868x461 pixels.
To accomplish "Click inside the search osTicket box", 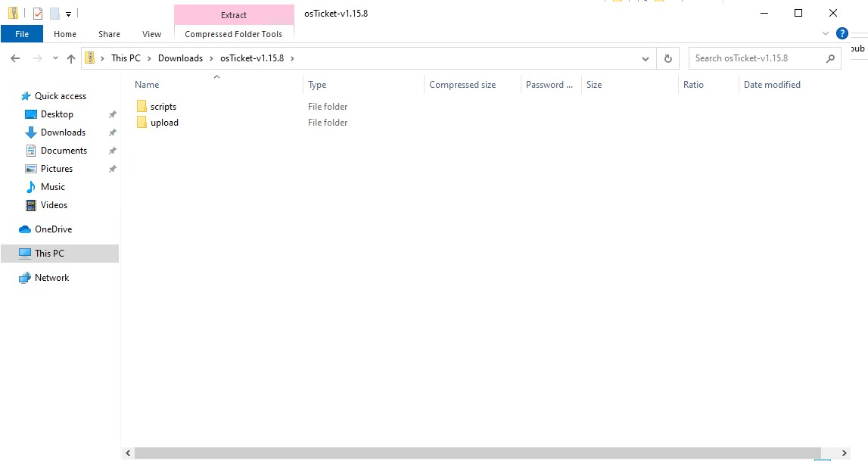I will pos(757,58).
